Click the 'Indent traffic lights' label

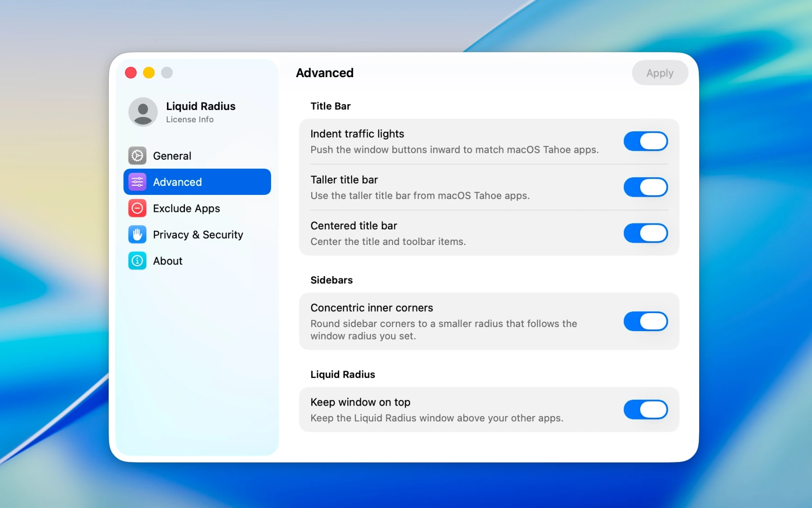pos(357,134)
